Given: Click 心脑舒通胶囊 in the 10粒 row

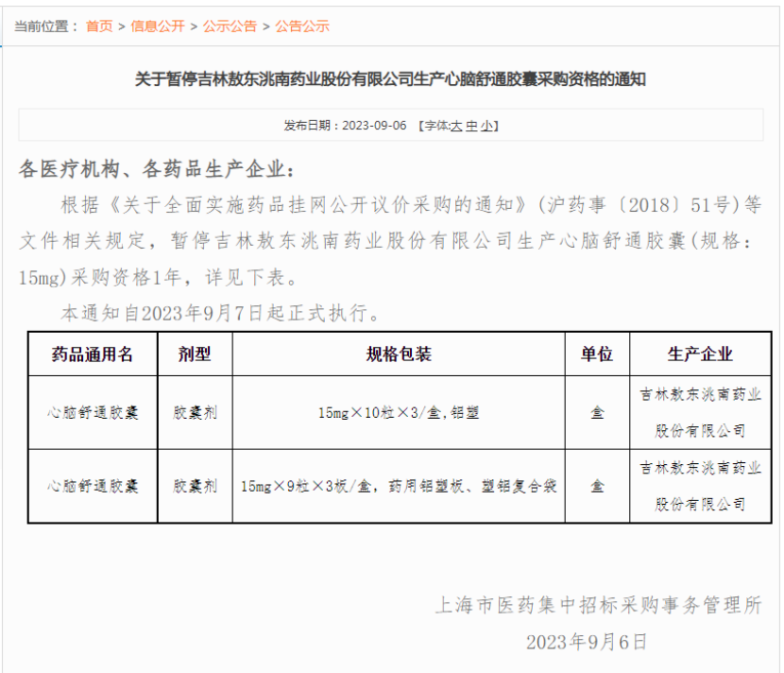Looking at the screenshot, I should coord(93,413).
